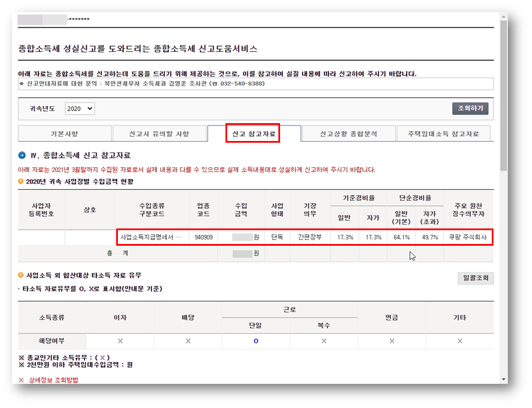This screenshot has width=532, height=408.
Task: Click the 소득종류 header cell
Action: pos(52,318)
